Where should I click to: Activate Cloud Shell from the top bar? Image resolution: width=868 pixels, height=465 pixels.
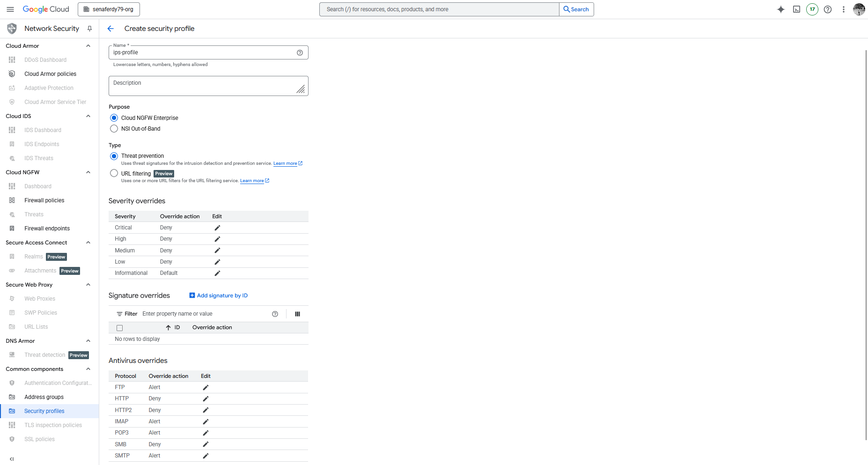(796, 9)
